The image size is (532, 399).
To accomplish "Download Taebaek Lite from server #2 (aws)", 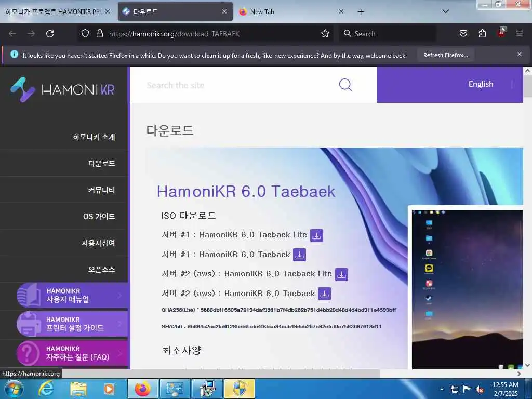I will click(x=342, y=274).
